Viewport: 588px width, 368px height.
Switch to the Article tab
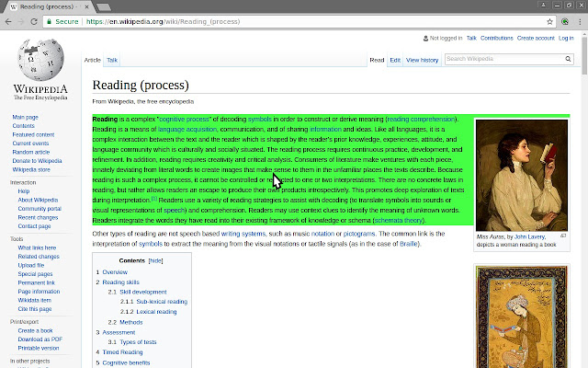(x=92, y=60)
